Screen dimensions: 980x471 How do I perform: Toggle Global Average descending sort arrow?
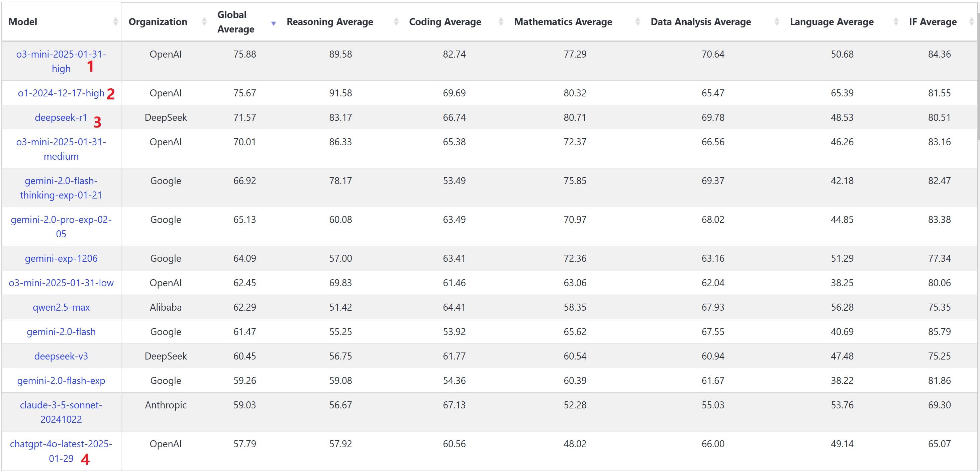[x=274, y=24]
